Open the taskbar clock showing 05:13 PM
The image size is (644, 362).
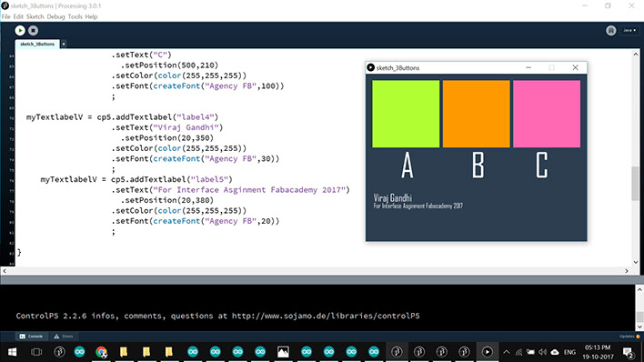click(x=598, y=352)
